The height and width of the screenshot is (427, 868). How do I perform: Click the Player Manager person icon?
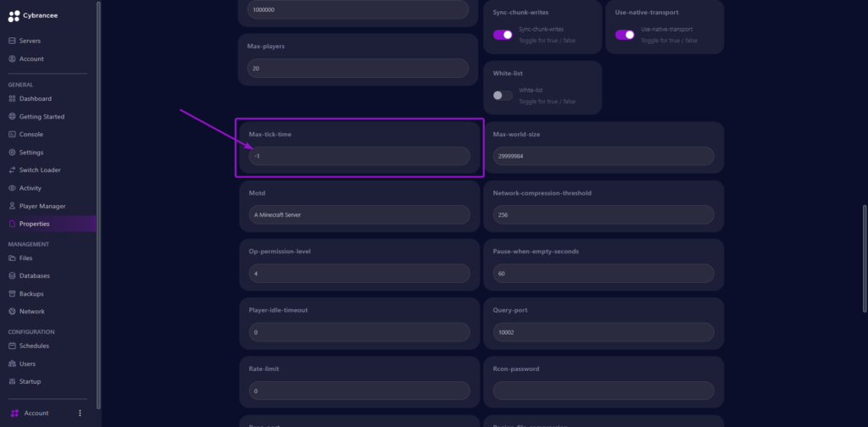[12, 206]
